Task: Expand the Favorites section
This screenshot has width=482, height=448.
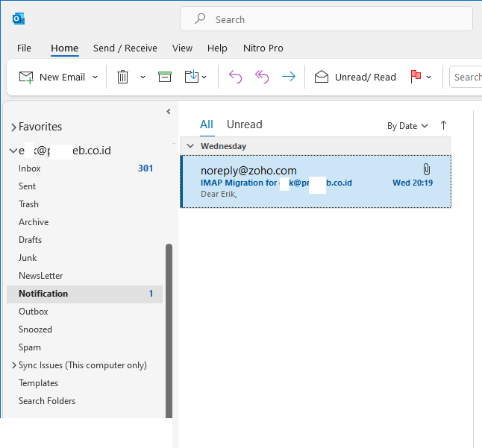Action: [x=13, y=127]
